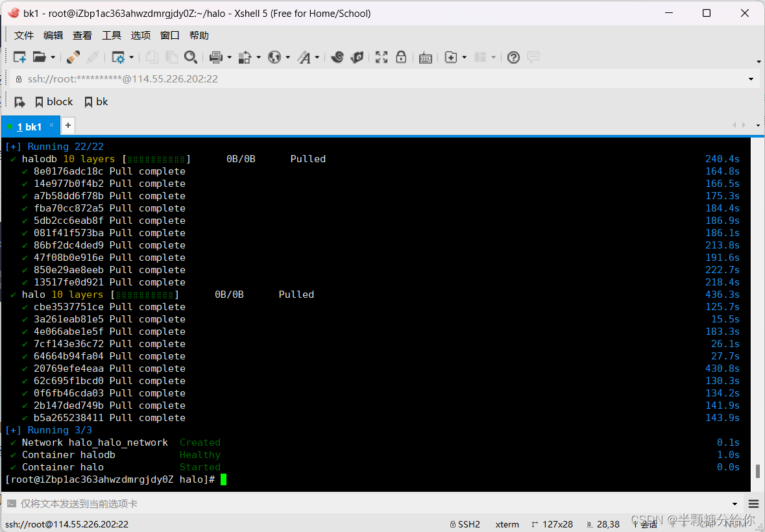Click the lock screen icon
765x532 pixels.
pyautogui.click(x=401, y=57)
